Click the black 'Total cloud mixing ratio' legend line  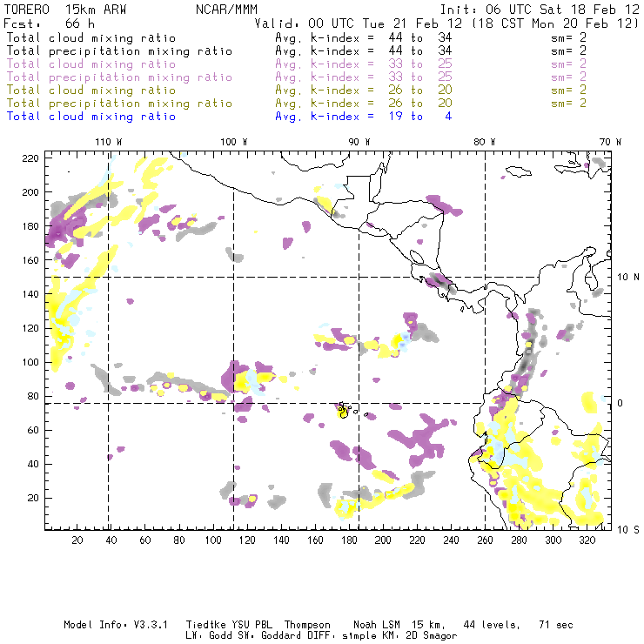[91, 37]
